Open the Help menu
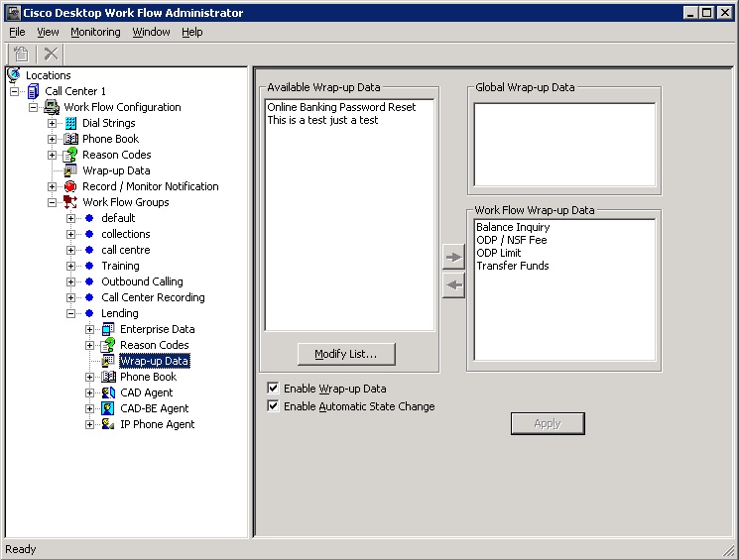The height and width of the screenshot is (560, 739). [x=192, y=32]
